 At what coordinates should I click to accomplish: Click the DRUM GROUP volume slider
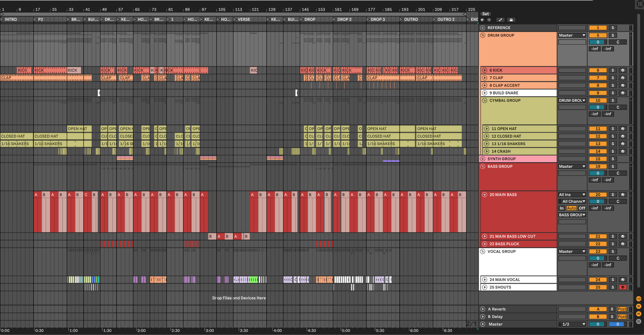tap(598, 42)
